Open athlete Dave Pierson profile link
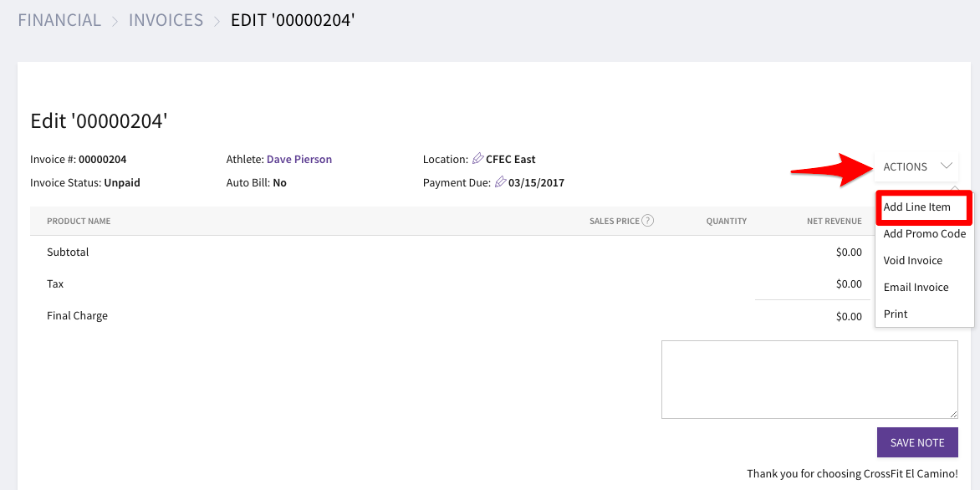Image resolution: width=980 pixels, height=490 pixels. pyautogui.click(x=299, y=160)
